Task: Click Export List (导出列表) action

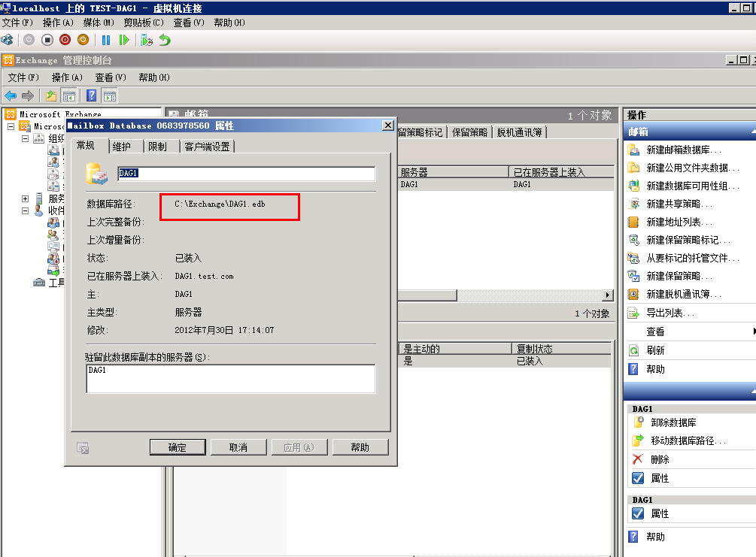Action: (x=670, y=313)
